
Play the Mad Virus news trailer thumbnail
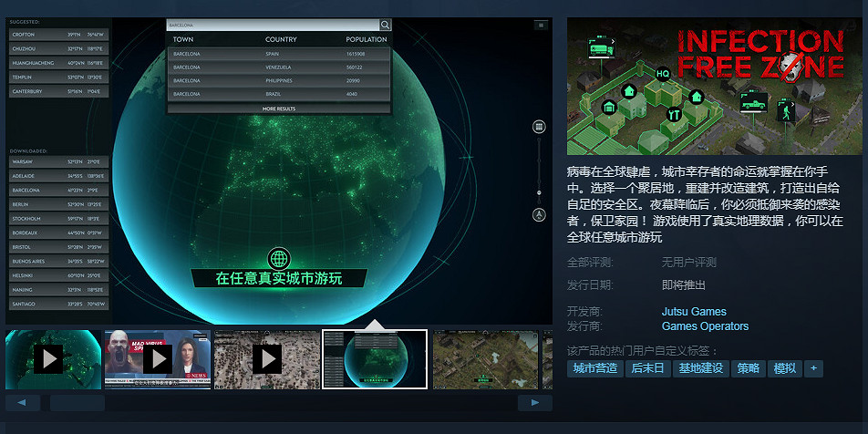click(x=157, y=359)
